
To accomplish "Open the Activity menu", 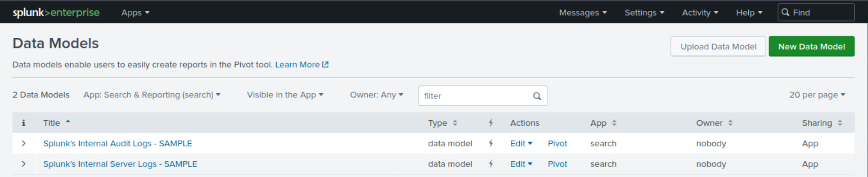I will [x=700, y=13].
